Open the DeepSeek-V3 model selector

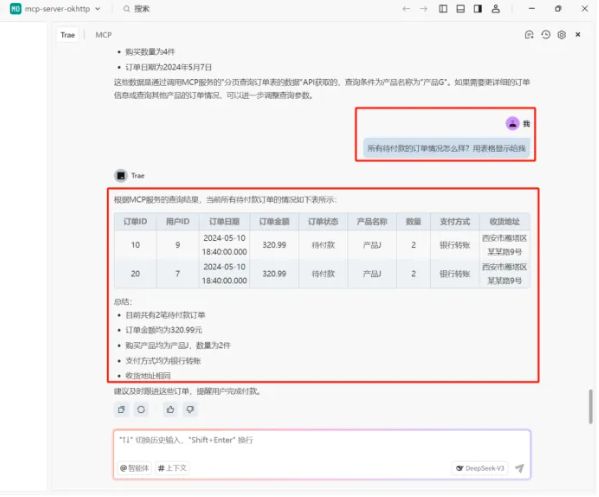(481, 468)
